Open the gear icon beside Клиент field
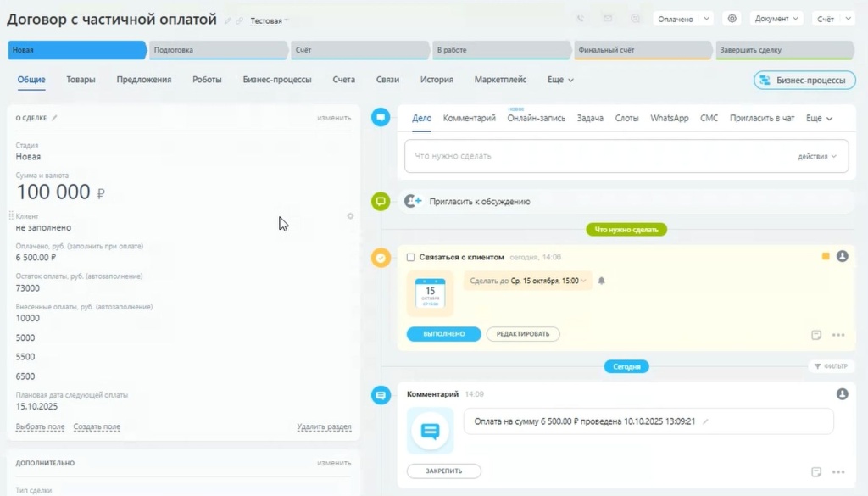This screenshot has width=868, height=496. (350, 216)
